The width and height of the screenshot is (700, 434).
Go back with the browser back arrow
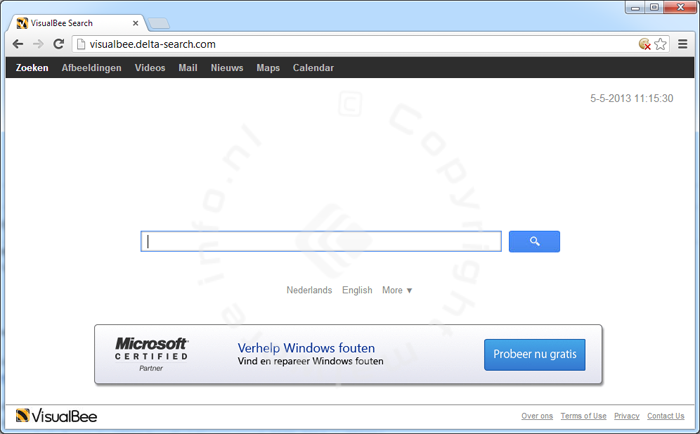[18, 44]
